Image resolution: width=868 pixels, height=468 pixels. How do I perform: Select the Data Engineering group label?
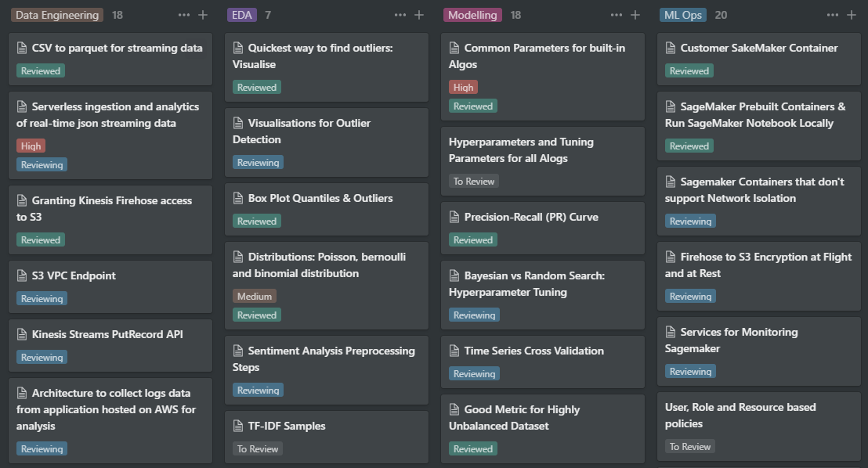(x=58, y=15)
